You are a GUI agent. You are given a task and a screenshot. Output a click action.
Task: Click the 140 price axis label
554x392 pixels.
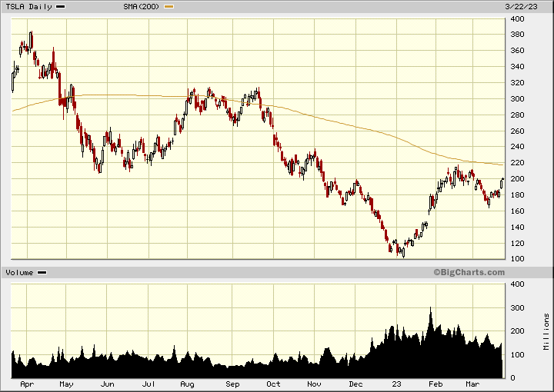click(x=517, y=228)
